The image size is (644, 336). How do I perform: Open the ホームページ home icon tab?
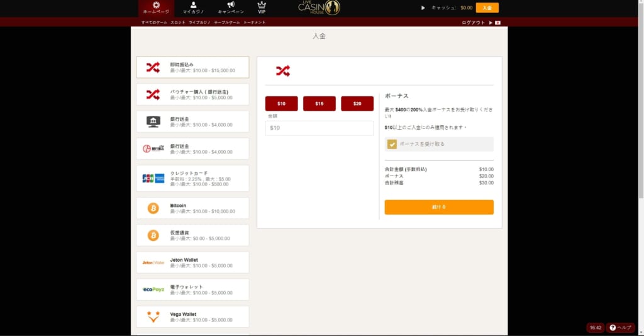156,8
